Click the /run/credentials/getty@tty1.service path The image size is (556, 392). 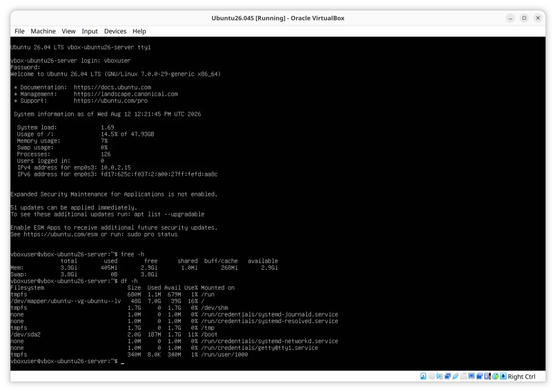259,348
